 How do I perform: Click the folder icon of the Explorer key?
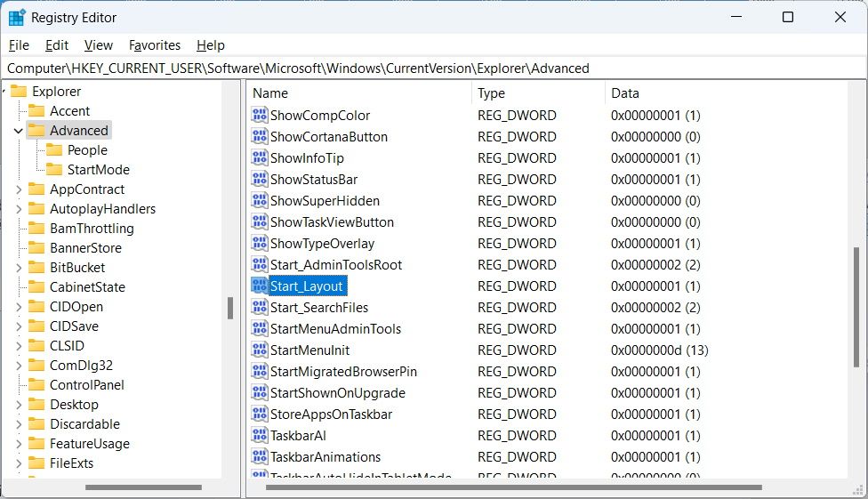point(19,91)
